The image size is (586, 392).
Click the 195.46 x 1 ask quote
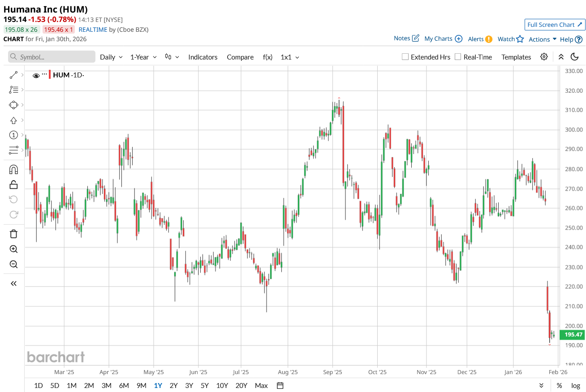pyautogui.click(x=58, y=30)
